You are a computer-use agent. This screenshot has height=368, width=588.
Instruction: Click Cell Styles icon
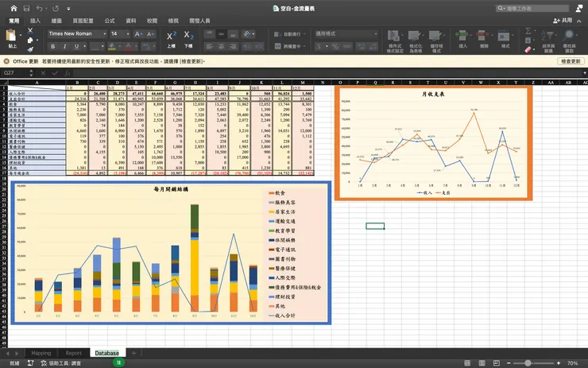[x=436, y=37]
